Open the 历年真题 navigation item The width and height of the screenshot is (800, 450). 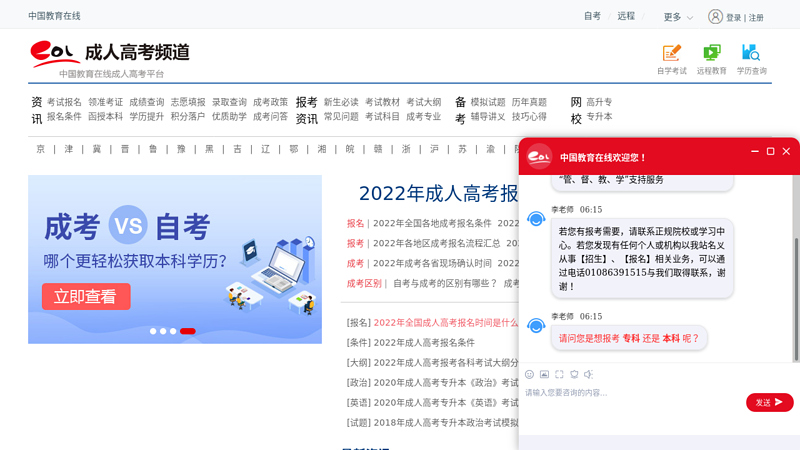529,102
